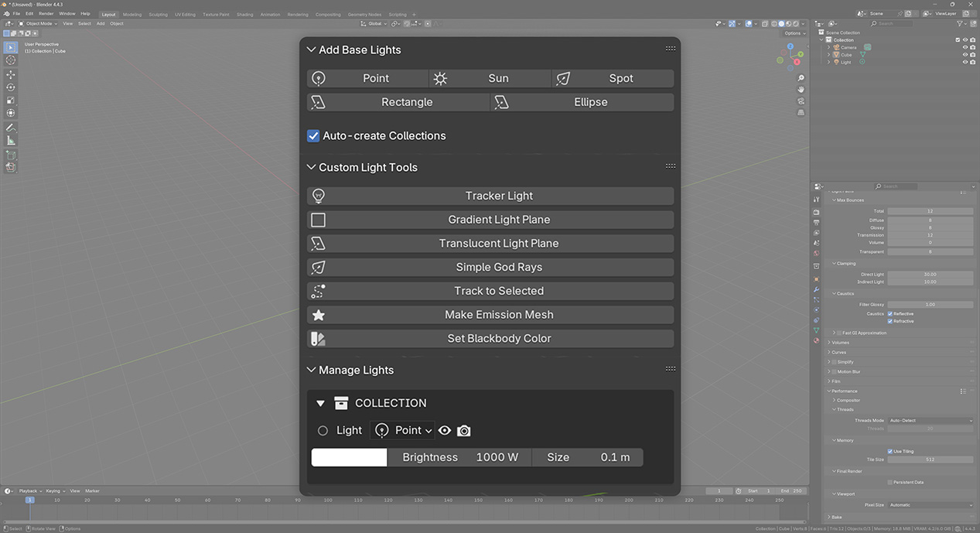
Task: Grab Add Base Lights panel drag handle
Action: [x=671, y=49]
